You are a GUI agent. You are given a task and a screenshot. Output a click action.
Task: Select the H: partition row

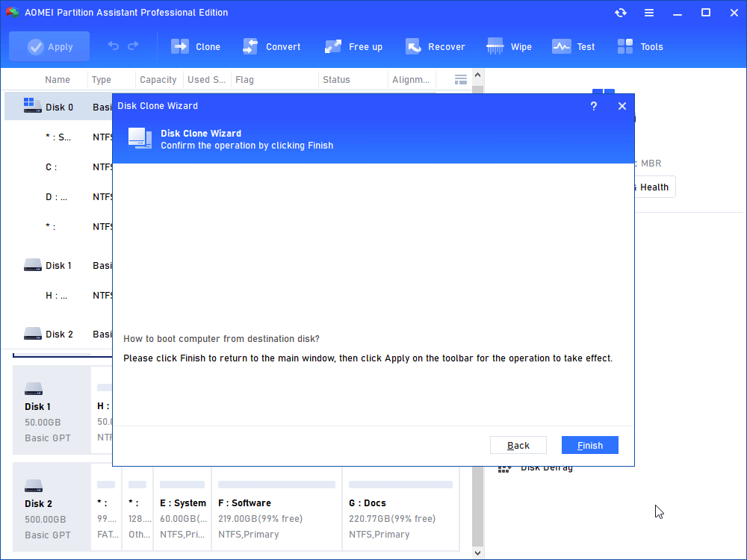click(x=59, y=295)
